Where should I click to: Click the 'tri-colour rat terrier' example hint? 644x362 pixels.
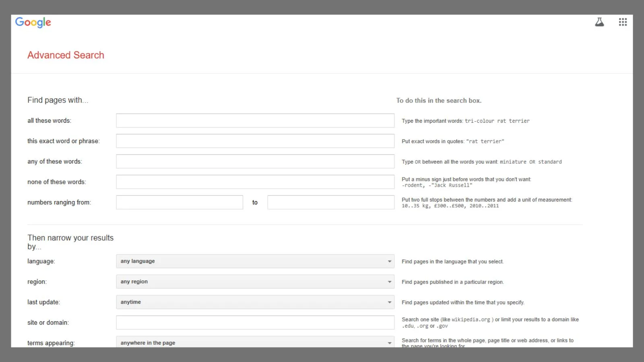click(497, 121)
